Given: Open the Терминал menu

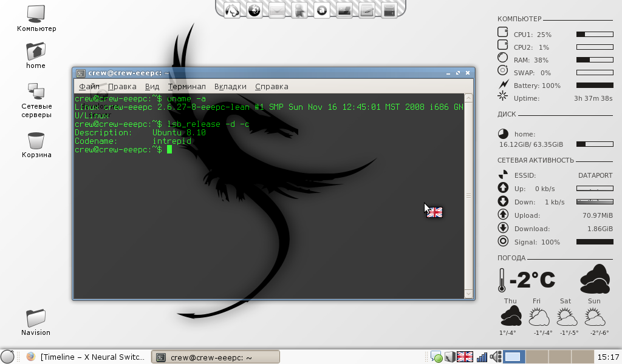Looking at the screenshot, I should tap(187, 86).
